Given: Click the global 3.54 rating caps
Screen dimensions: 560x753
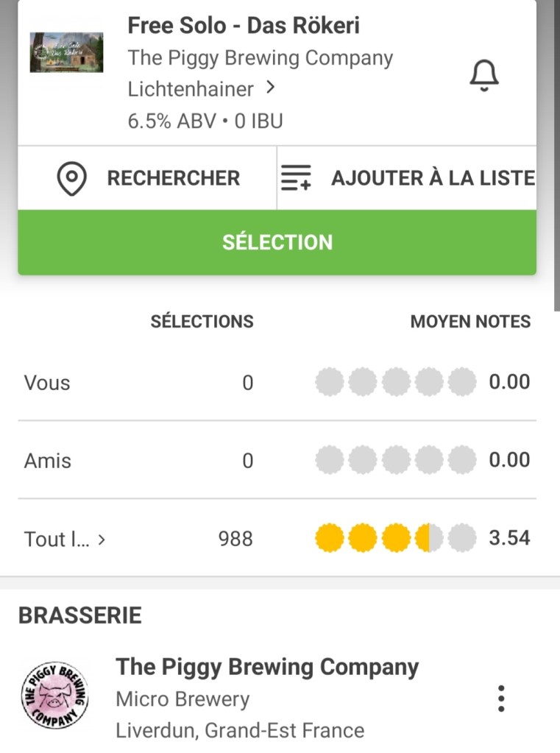Looking at the screenshot, I should click(395, 538).
